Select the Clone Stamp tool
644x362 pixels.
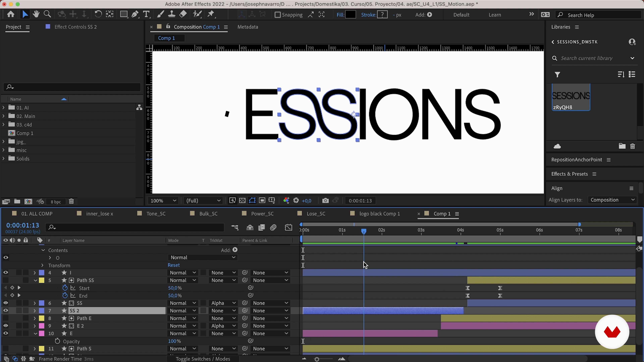click(x=172, y=14)
